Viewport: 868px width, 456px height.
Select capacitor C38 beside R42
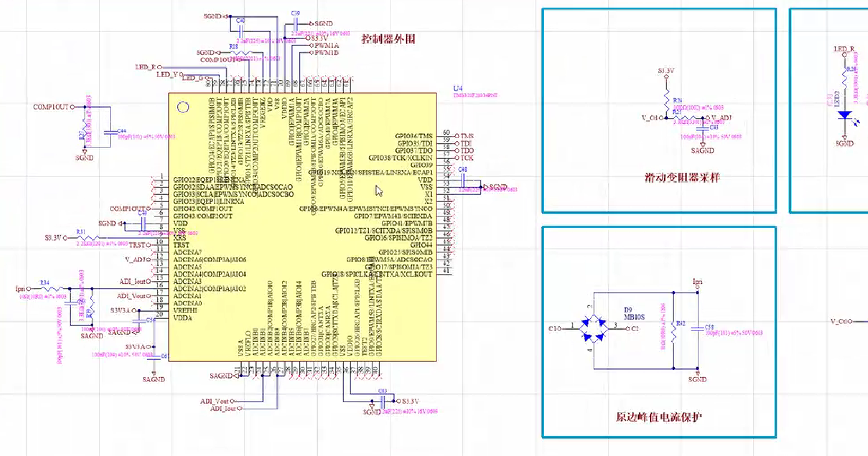tap(697, 329)
